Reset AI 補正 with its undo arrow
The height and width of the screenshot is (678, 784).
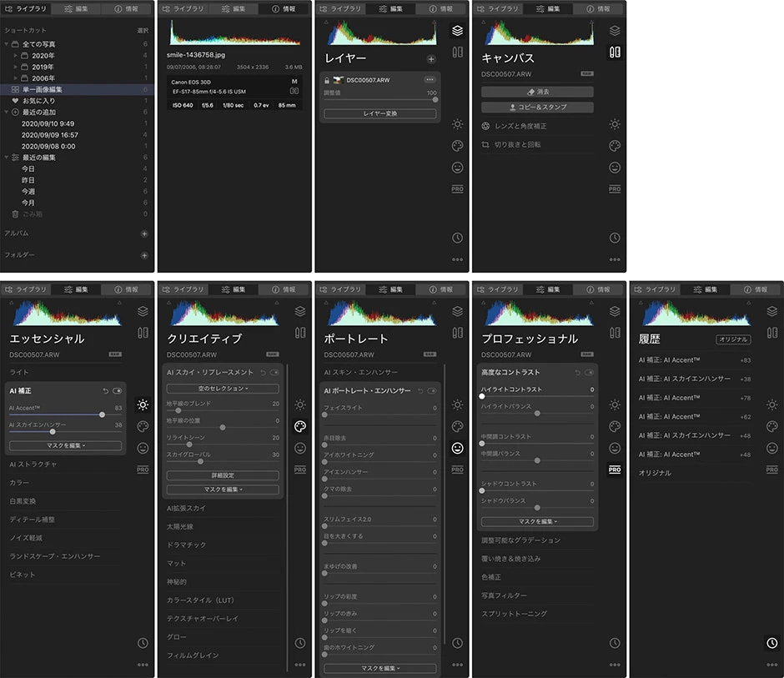105,391
